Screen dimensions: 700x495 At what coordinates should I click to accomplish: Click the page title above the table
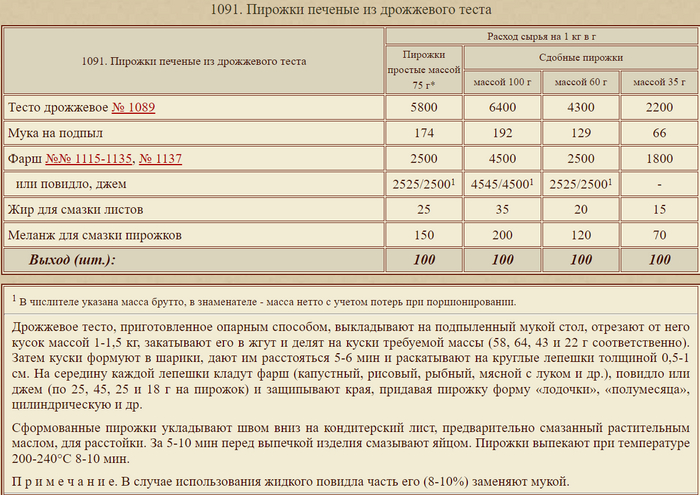[x=350, y=11]
